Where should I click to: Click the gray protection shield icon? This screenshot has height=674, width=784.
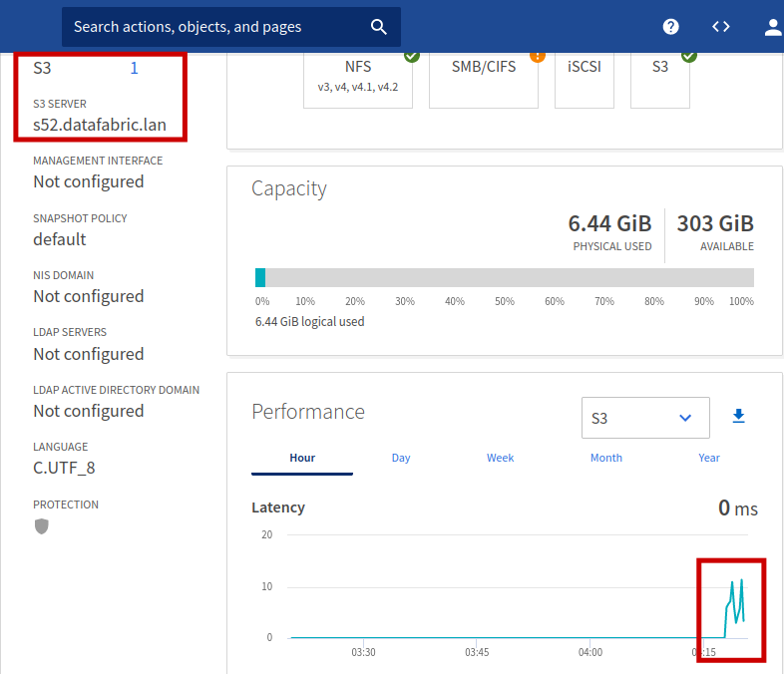pos(42,526)
